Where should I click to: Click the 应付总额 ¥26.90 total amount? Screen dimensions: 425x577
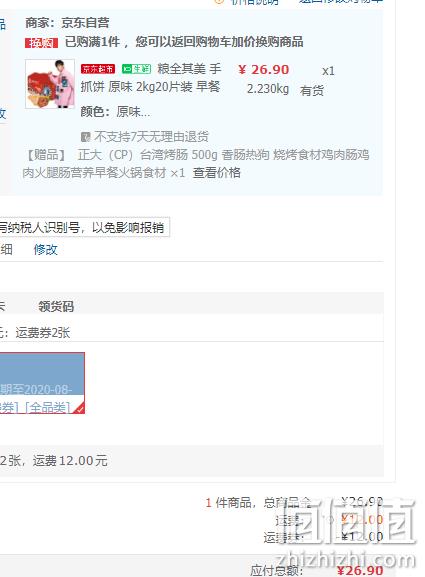click(317, 570)
